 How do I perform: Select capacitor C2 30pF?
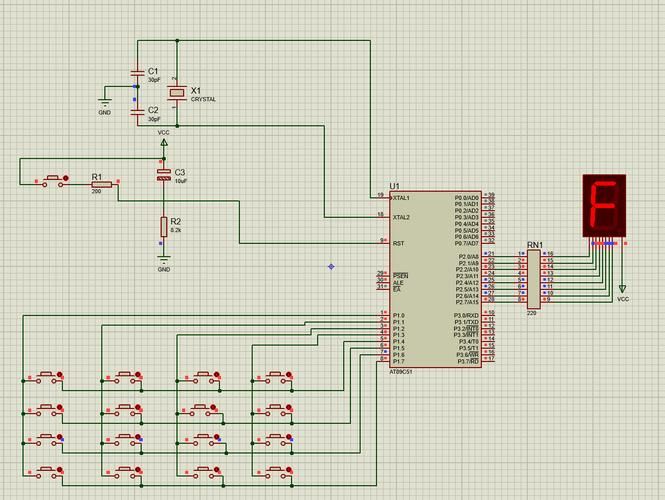point(137,112)
